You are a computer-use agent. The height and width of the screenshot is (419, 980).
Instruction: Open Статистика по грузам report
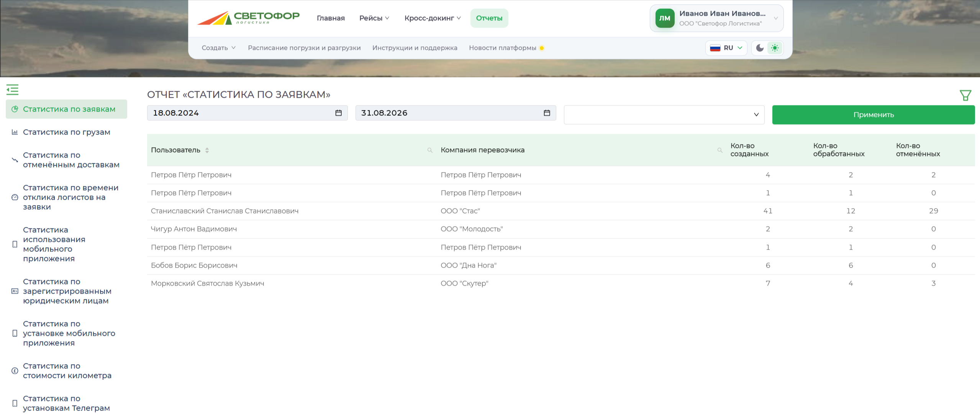tap(67, 132)
